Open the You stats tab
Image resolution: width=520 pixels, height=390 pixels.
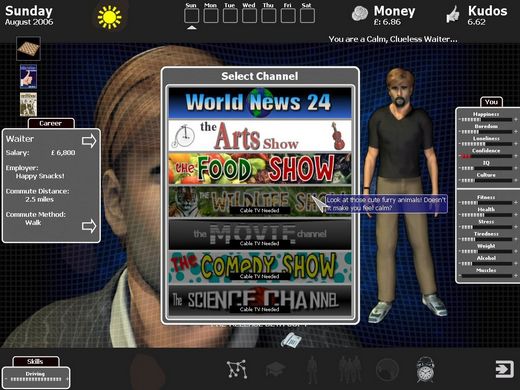[491, 102]
